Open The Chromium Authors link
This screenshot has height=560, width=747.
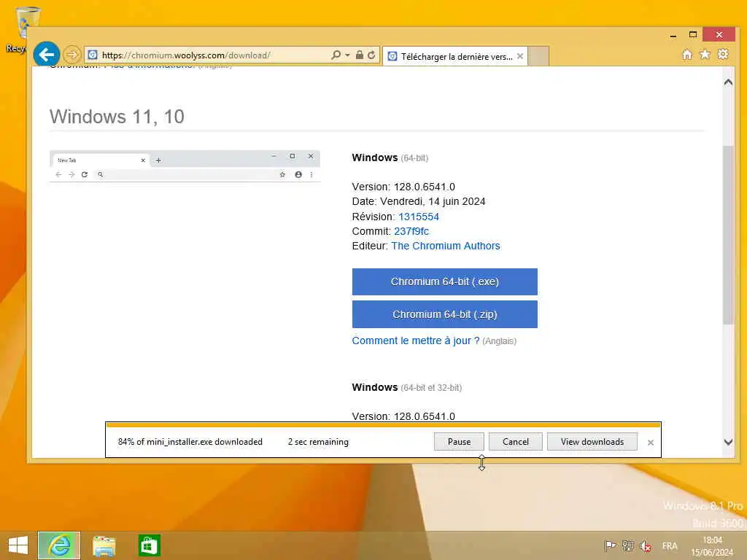coord(446,246)
